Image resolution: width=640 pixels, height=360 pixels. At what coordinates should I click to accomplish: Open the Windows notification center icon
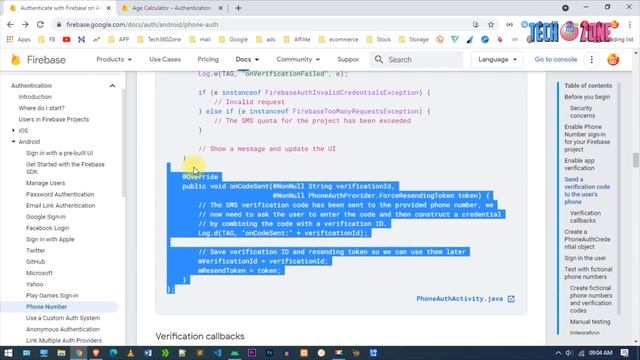624,353
